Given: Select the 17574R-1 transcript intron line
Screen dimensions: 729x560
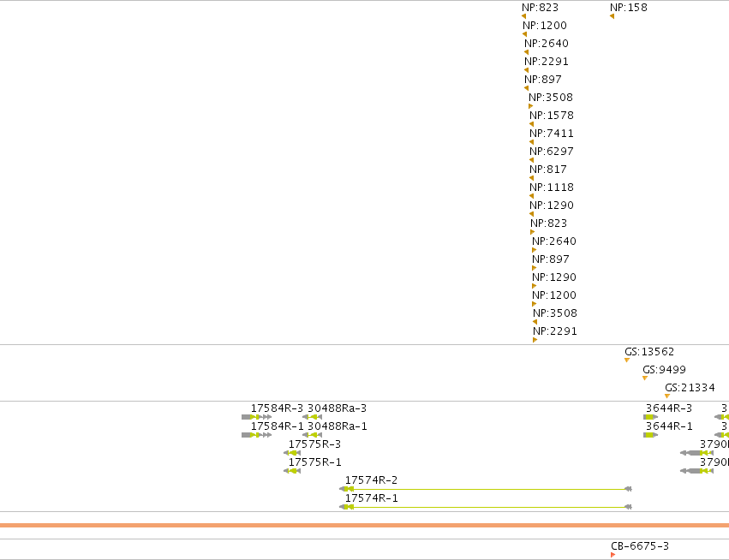Looking at the screenshot, I should [x=488, y=507].
